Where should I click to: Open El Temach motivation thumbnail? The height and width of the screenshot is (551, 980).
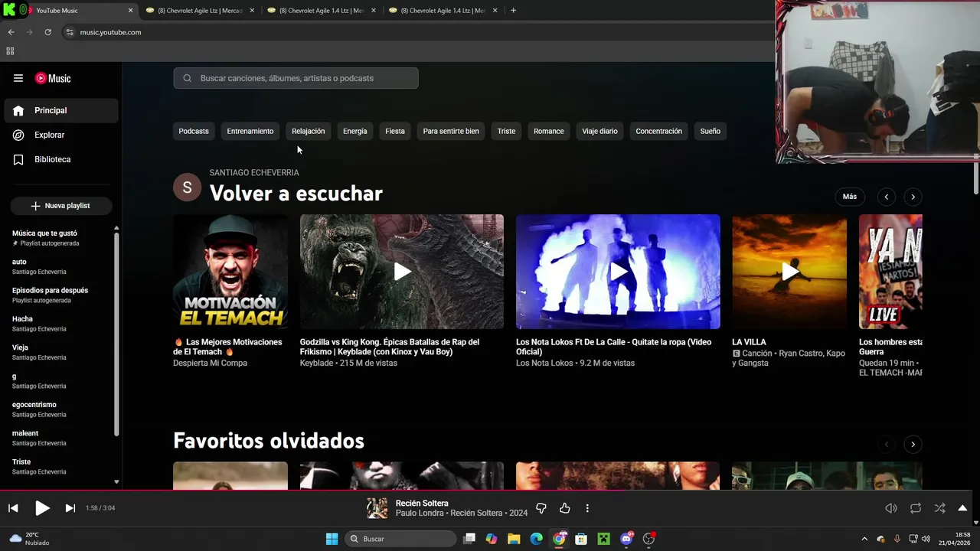point(230,272)
